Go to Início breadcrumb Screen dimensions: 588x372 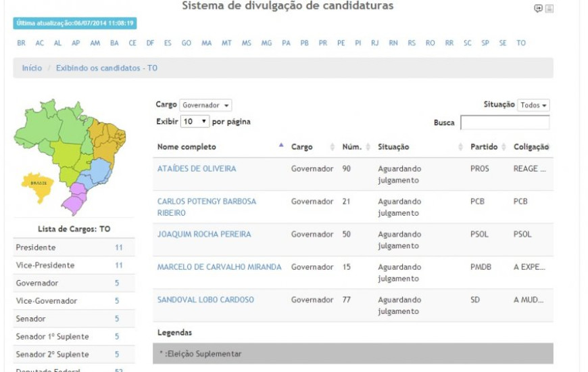pyautogui.click(x=32, y=68)
